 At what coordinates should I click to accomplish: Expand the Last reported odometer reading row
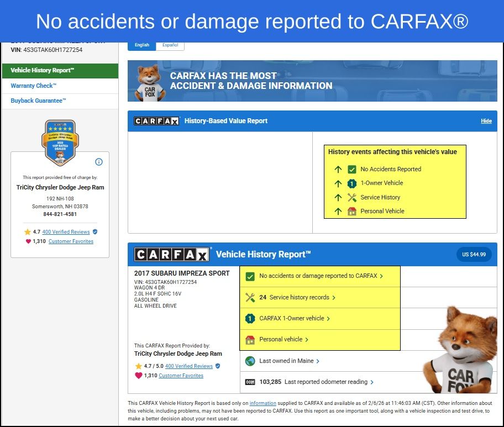click(x=329, y=382)
